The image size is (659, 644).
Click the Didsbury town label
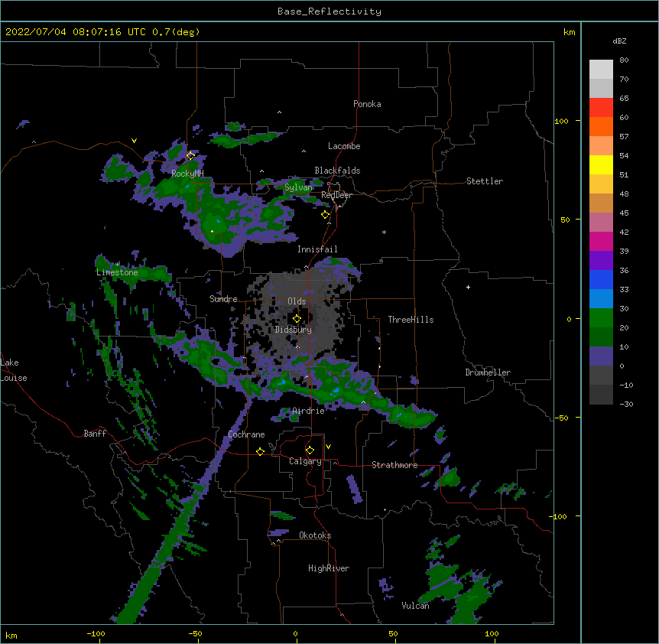[x=294, y=330]
